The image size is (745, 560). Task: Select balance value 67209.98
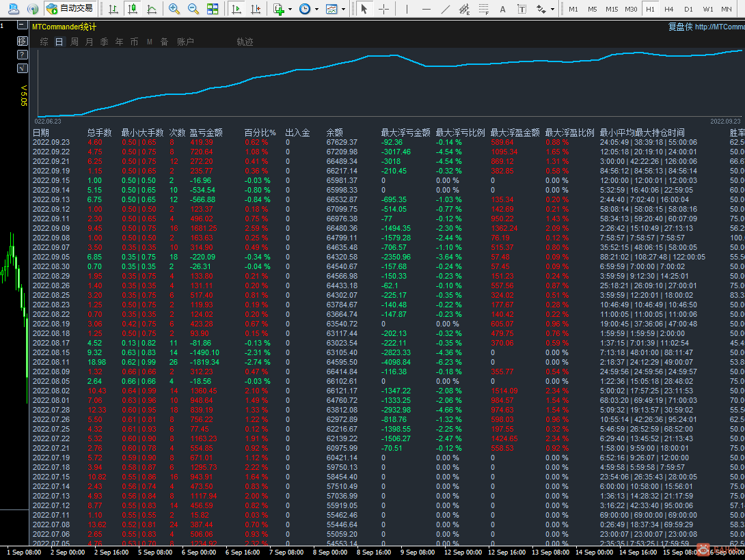[342, 152]
